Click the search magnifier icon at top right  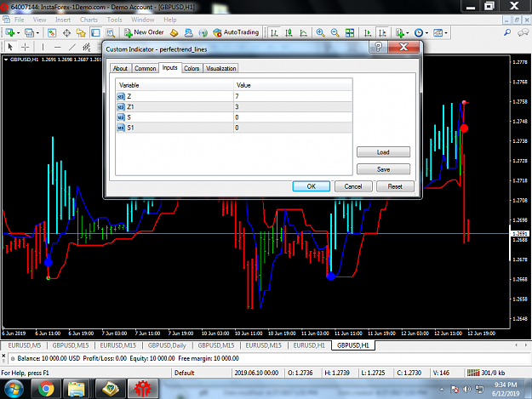[507, 32]
